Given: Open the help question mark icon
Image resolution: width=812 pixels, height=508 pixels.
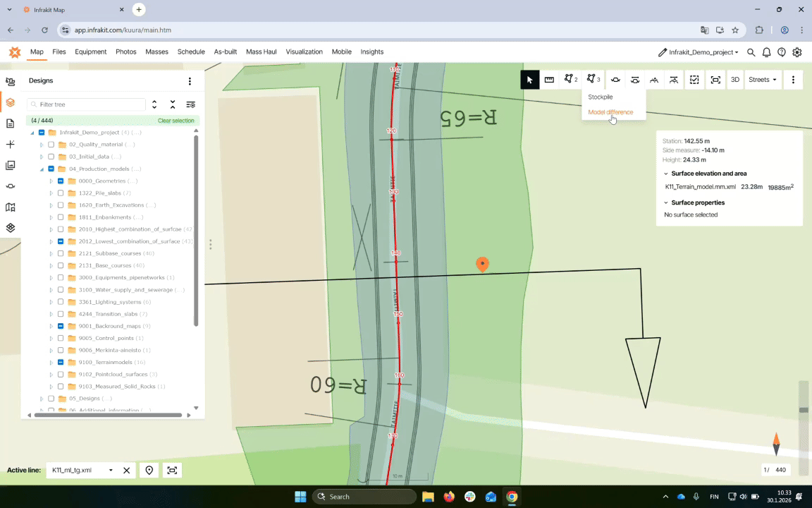Looking at the screenshot, I should [x=782, y=52].
